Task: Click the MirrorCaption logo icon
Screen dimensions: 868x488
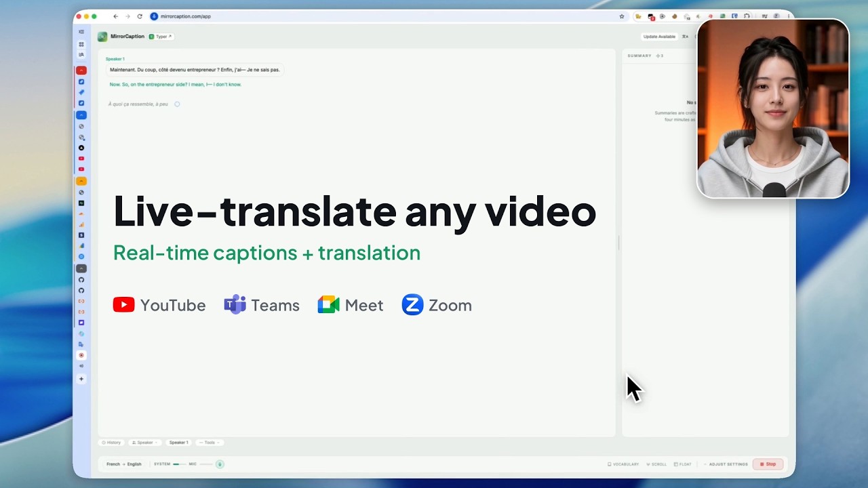Action: tap(102, 37)
